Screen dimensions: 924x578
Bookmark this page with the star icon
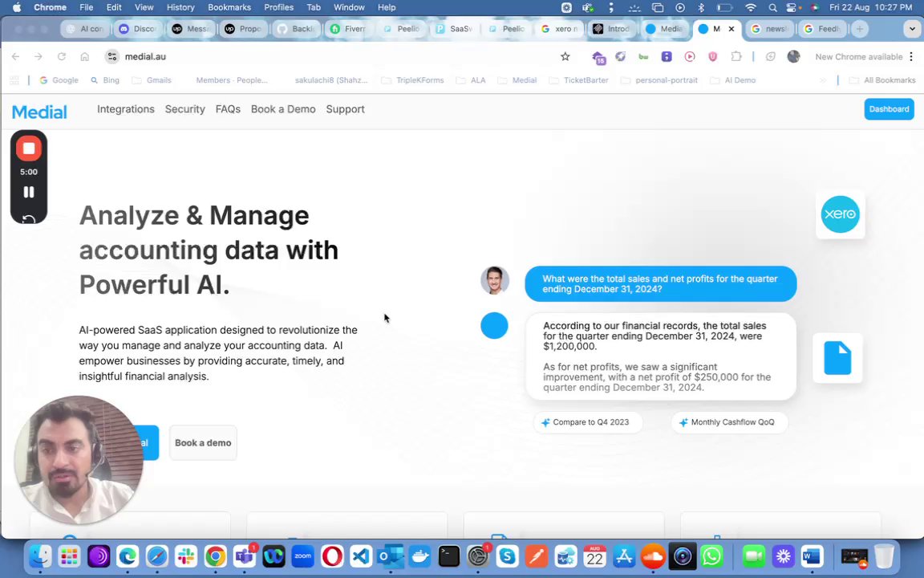pos(565,57)
